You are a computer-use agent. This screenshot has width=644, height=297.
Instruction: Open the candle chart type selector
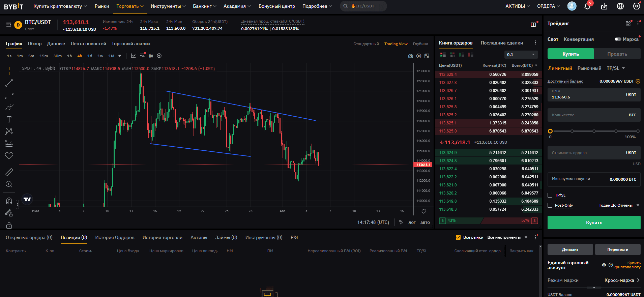(151, 56)
